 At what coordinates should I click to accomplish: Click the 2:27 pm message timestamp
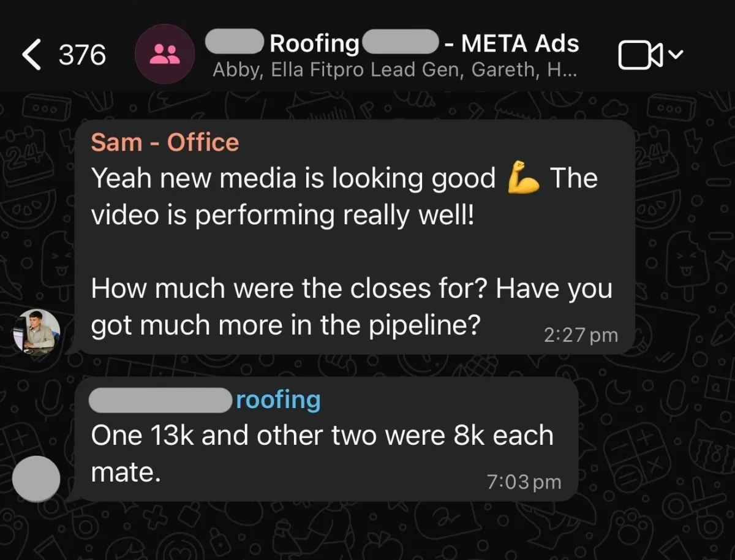(x=580, y=335)
